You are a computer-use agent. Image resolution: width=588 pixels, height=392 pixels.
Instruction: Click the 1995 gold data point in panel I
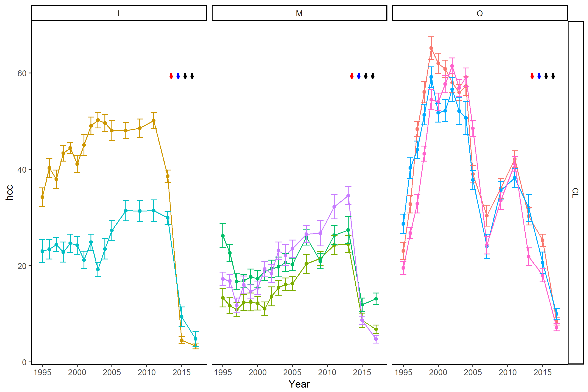(x=42, y=197)
